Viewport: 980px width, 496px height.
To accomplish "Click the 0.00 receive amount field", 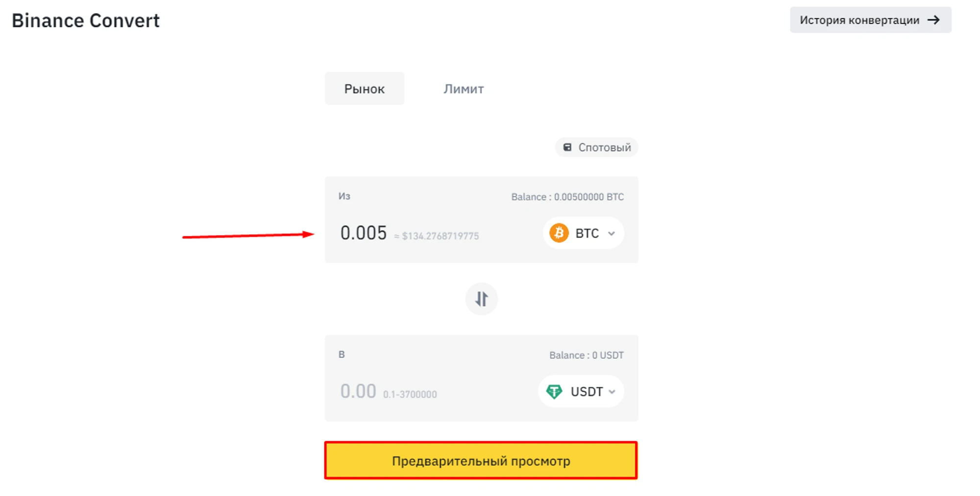I will click(x=358, y=392).
